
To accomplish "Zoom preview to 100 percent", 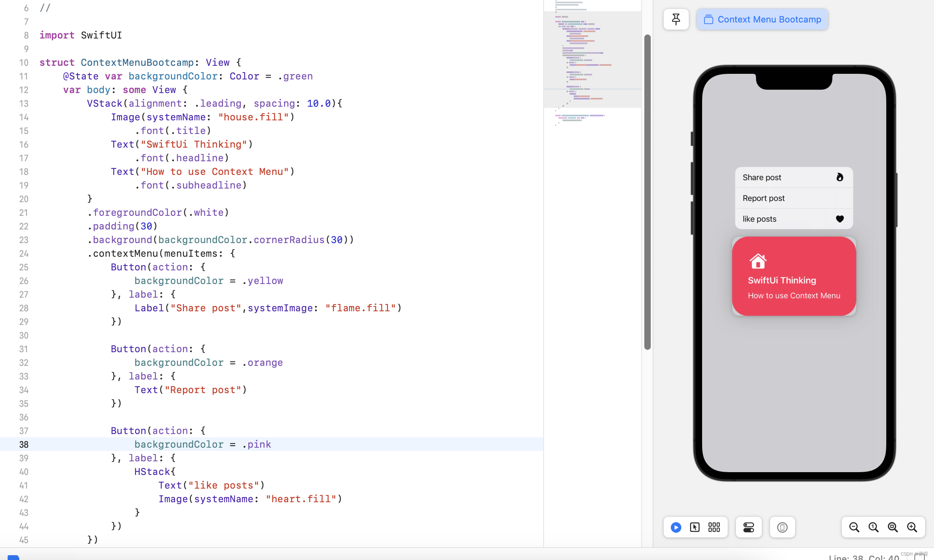I will tap(873, 527).
